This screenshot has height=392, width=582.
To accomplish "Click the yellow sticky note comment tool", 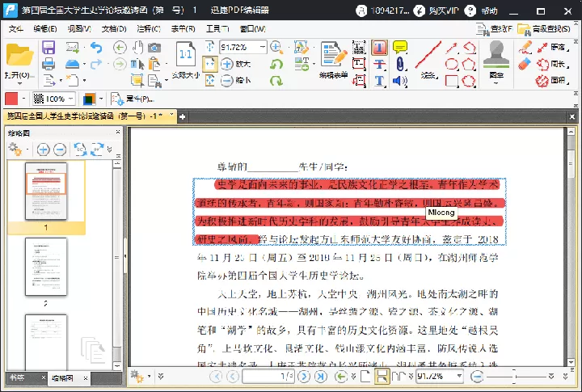I will pyautogui.click(x=400, y=47).
